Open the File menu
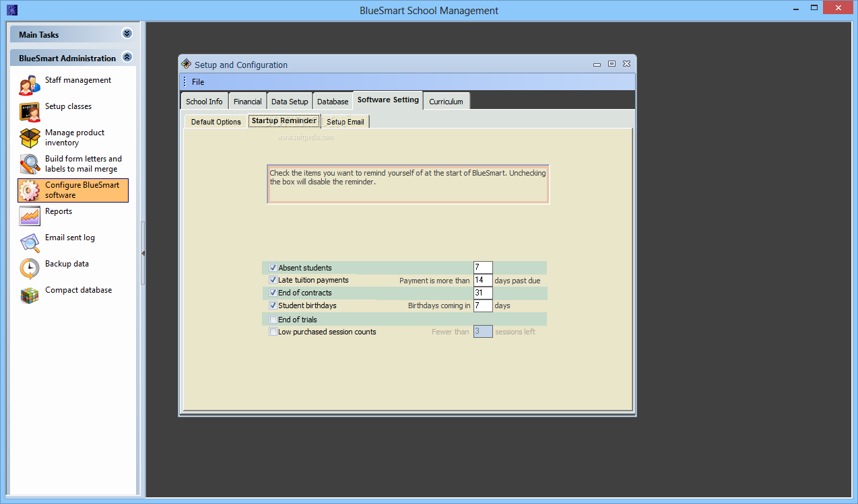Viewport: 858px width, 504px height. point(198,82)
